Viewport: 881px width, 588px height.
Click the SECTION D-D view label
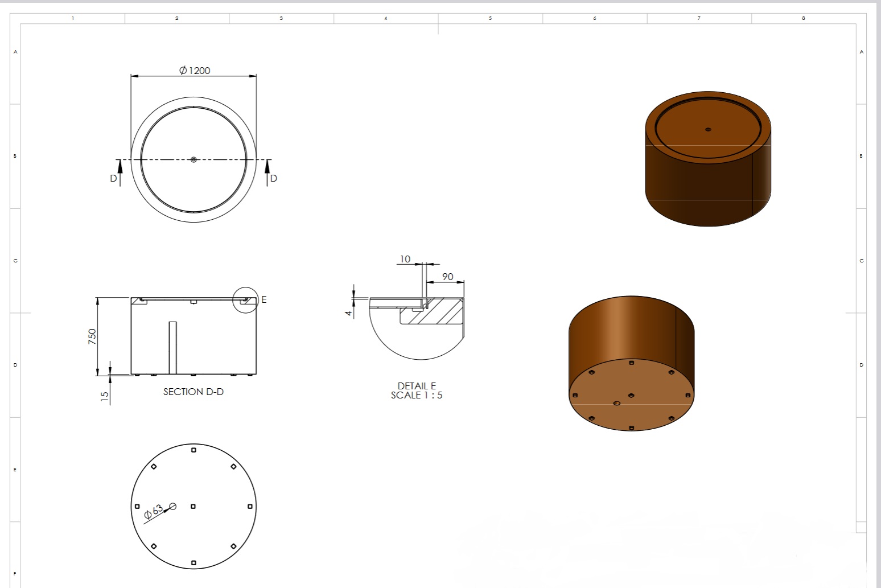click(x=194, y=392)
